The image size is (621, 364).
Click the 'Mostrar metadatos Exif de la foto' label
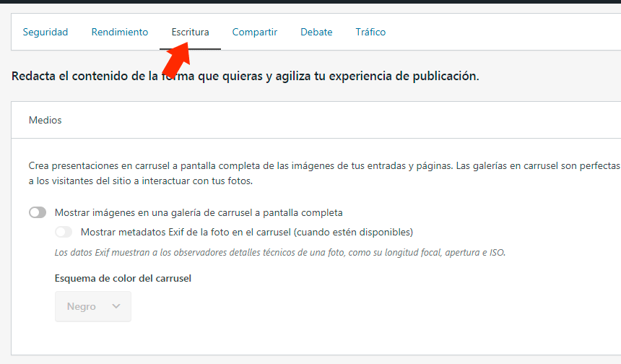pos(247,232)
